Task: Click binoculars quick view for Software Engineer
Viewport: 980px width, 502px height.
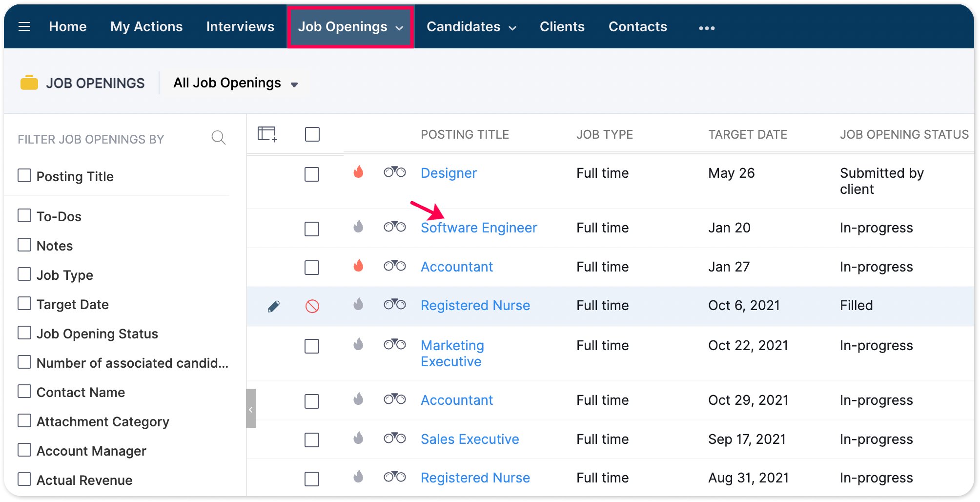Action: pyautogui.click(x=394, y=227)
